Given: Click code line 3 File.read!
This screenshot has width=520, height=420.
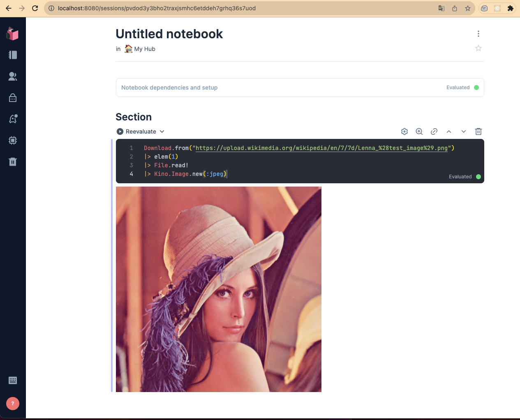Looking at the screenshot, I should [166, 165].
